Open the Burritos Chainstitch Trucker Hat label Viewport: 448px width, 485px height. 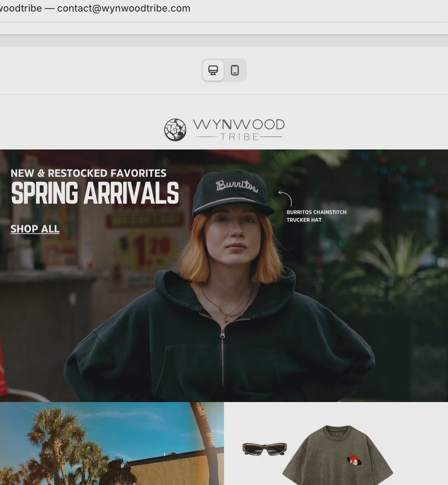pyautogui.click(x=316, y=216)
